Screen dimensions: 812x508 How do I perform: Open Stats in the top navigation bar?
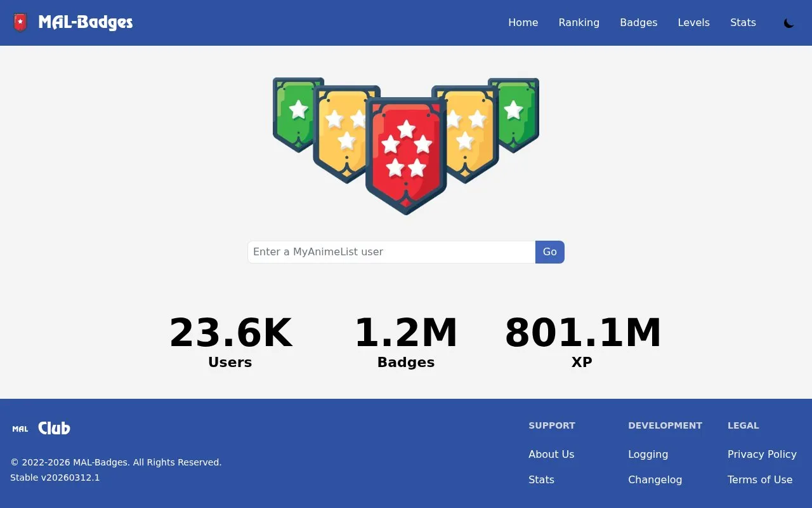pyautogui.click(x=743, y=23)
